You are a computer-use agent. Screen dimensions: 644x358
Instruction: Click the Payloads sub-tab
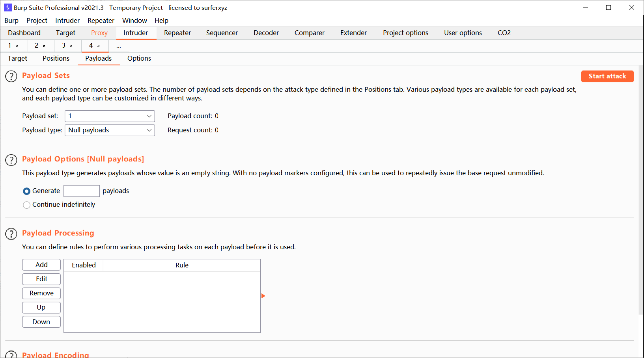(x=99, y=58)
